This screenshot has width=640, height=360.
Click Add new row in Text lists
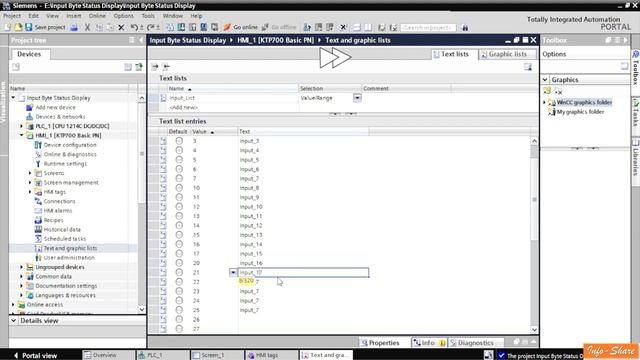point(183,107)
